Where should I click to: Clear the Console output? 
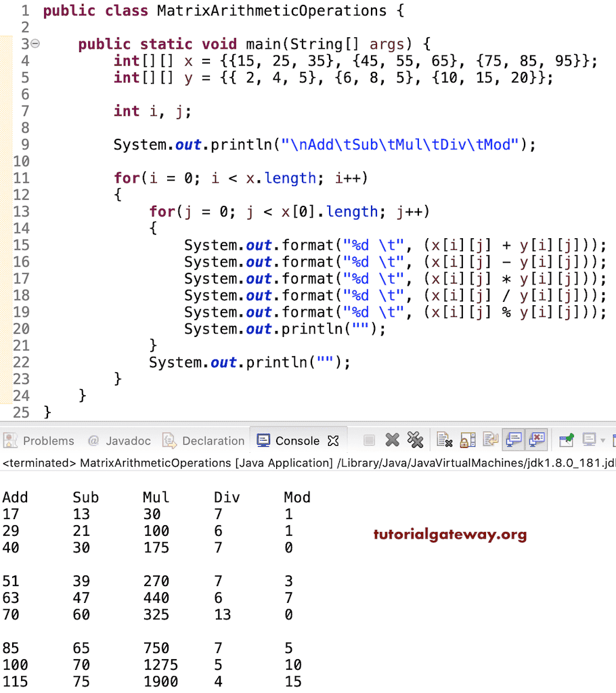pos(445,440)
